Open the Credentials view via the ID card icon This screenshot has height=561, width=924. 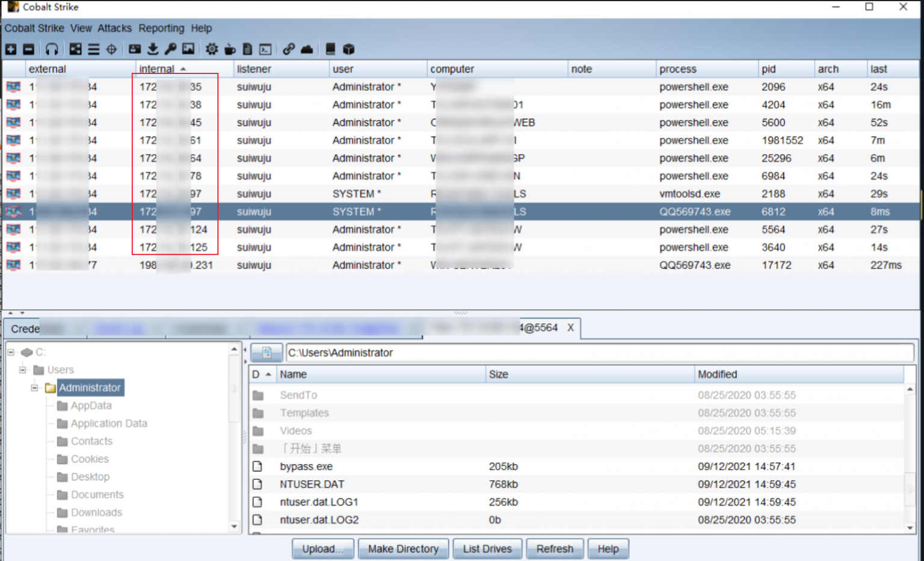click(135, 49)
